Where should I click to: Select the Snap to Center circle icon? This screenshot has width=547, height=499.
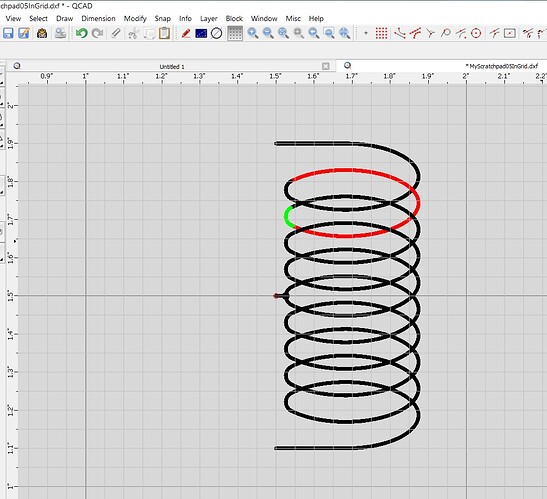coord(476,33)
